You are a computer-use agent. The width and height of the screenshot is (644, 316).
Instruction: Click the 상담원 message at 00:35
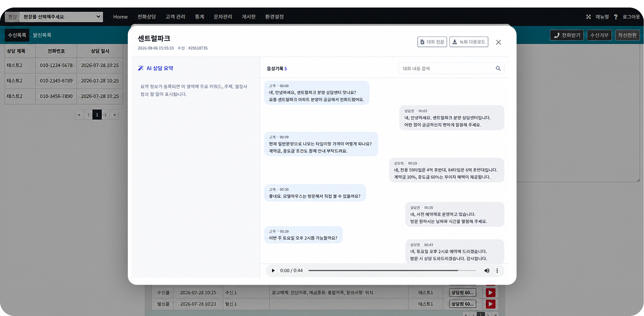(455, 214)
